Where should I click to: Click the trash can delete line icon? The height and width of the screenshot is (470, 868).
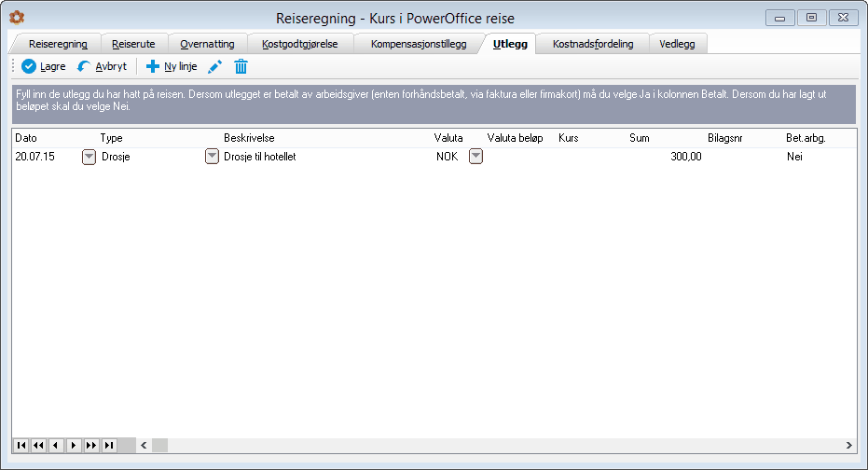pos(241,67)
